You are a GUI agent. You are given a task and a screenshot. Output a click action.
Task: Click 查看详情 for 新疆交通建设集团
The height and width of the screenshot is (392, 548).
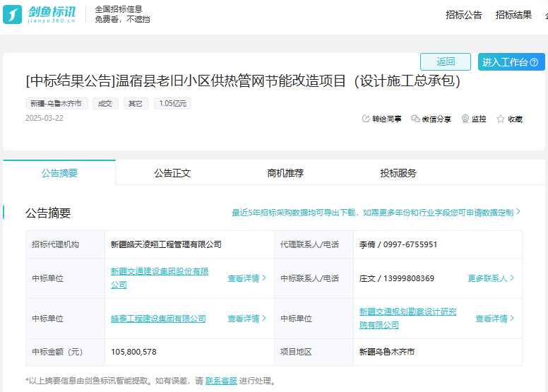(246, 278)
